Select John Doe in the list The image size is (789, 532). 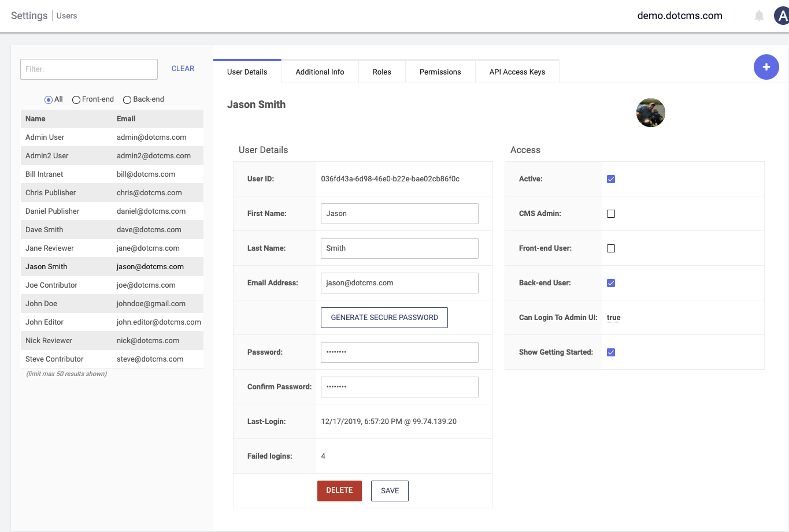point(112,304)
